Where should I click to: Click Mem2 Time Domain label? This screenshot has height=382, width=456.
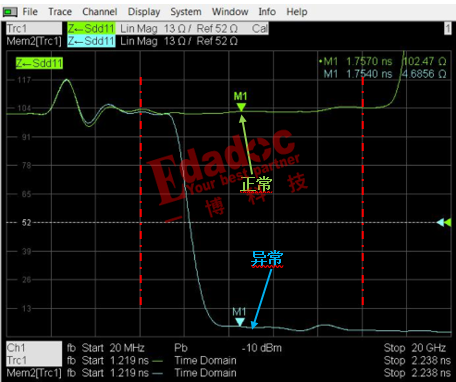click(x=205, y=373)
